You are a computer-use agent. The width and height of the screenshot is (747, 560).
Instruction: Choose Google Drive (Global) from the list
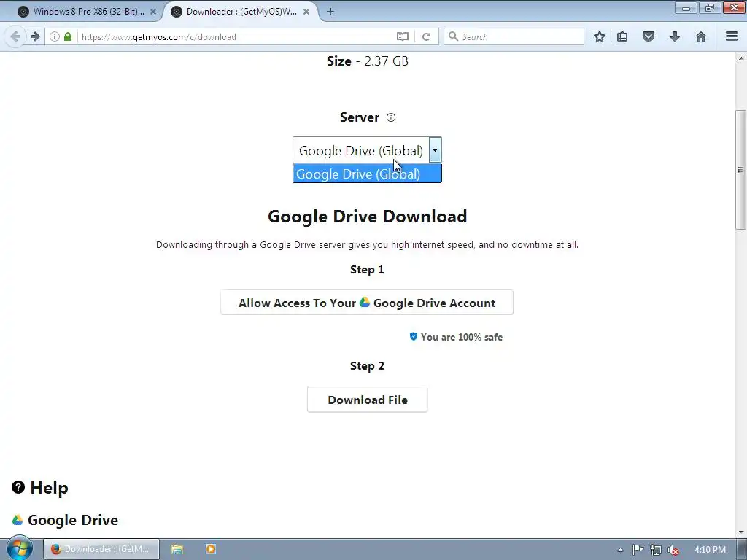(368, 174)
